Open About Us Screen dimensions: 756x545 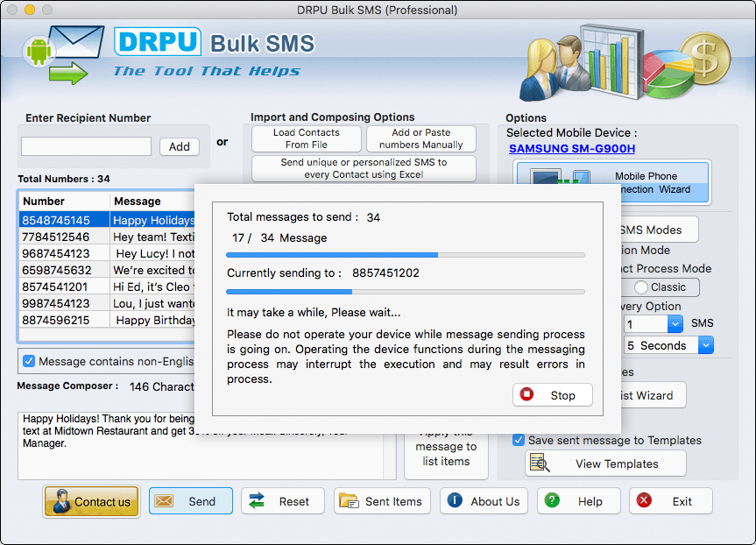[x=484, y=501]
